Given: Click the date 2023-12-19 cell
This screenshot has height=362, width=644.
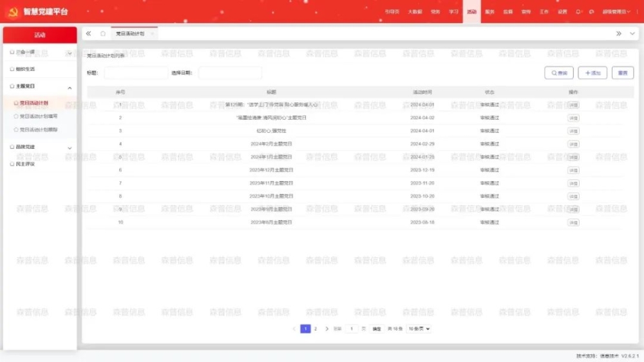Looking at the screenshot, I should pos(422,169).
